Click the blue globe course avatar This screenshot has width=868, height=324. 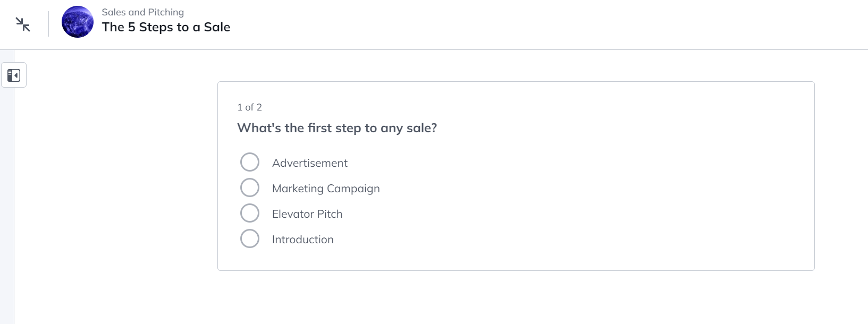click(78, 22)
